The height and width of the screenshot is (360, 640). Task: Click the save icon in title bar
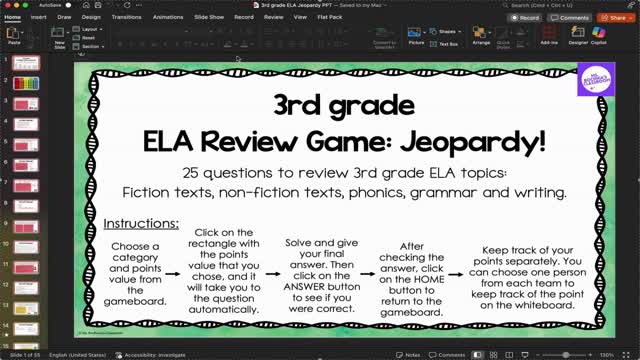[98, 5]
